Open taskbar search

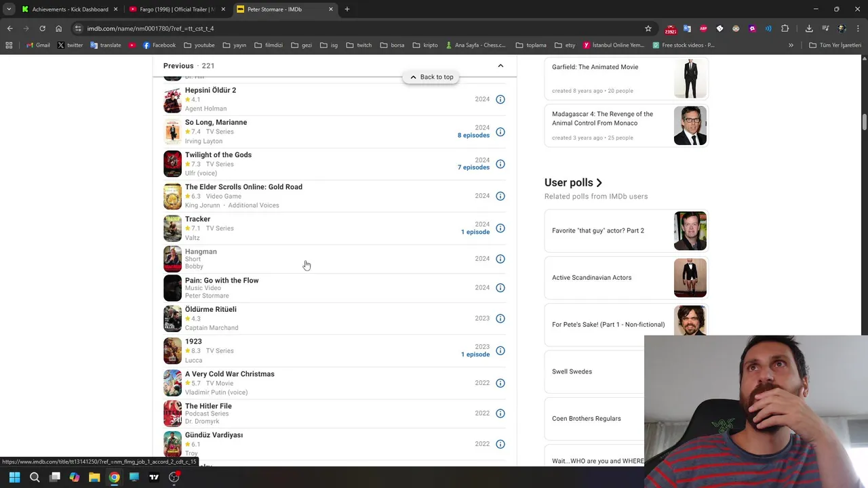35,477
